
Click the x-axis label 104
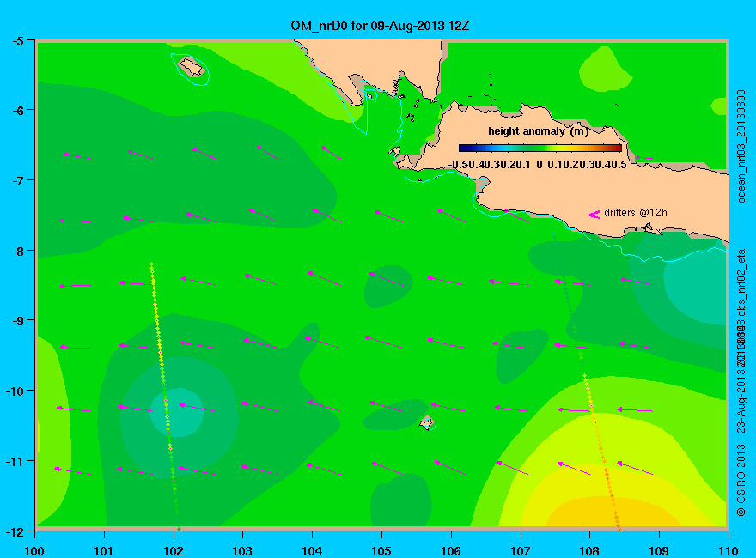(x=312, y=551)
